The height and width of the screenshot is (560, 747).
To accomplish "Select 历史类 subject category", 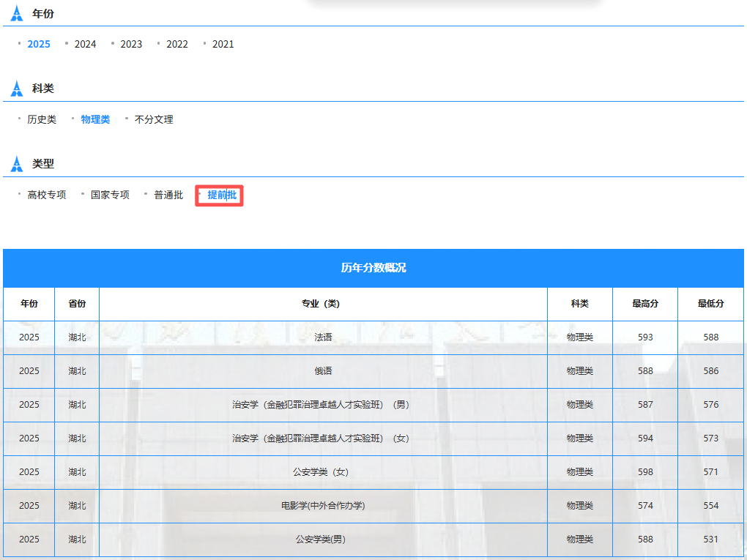I will pyautogui.click(x=42, y=119).
